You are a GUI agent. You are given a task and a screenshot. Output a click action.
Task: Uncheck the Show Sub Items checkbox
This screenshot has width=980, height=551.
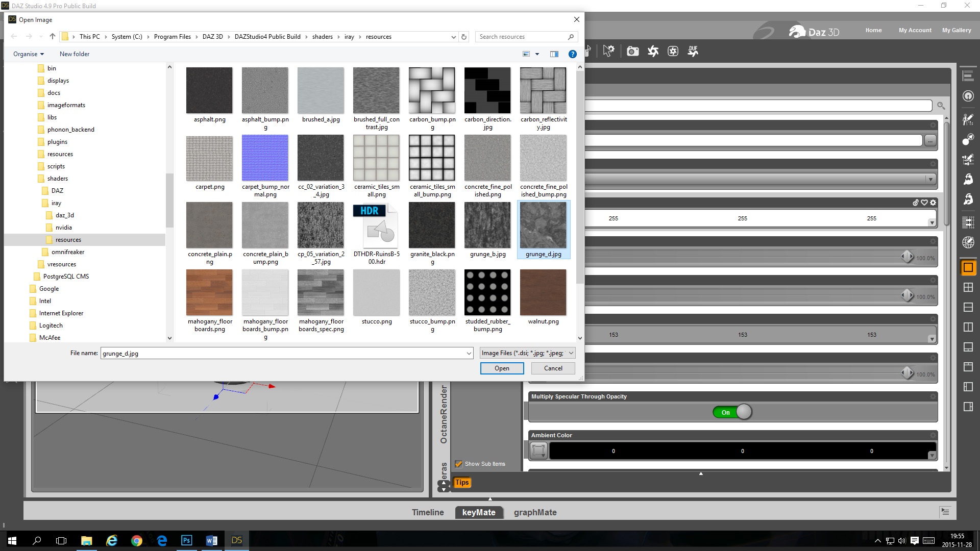tap(458, 464)
